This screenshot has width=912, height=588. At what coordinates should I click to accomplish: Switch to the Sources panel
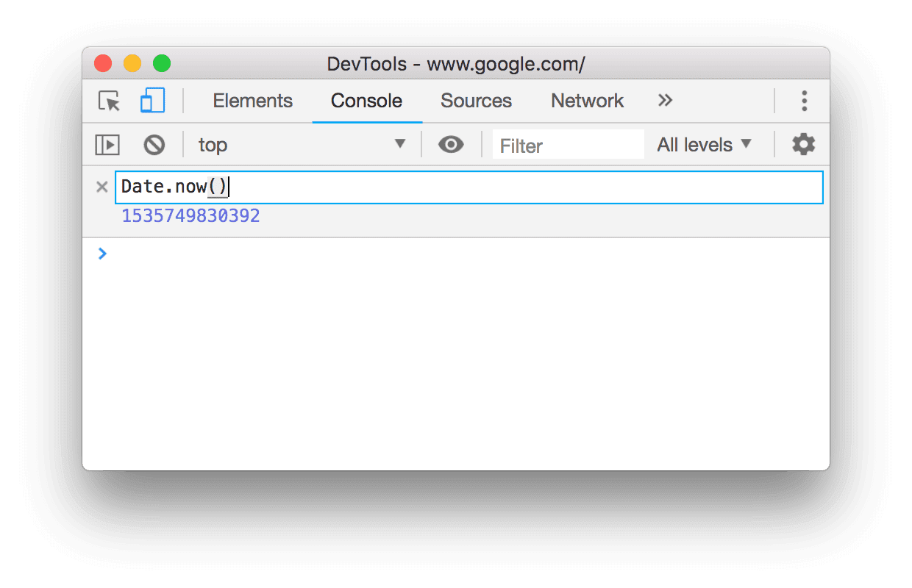click(x=475, y=101)
